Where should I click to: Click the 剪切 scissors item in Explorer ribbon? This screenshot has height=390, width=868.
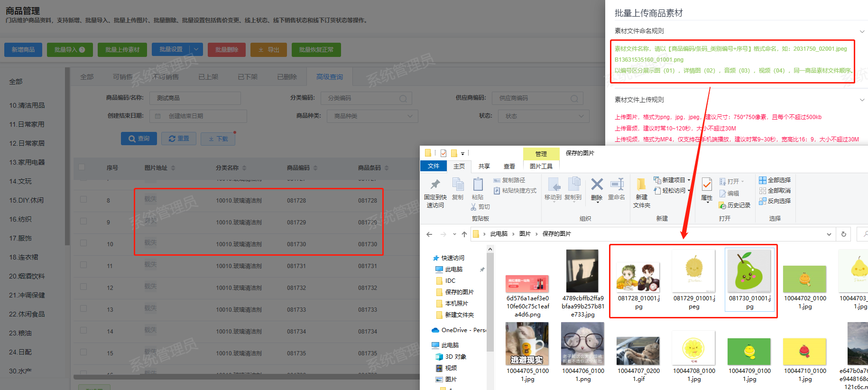tap(480, 207)
